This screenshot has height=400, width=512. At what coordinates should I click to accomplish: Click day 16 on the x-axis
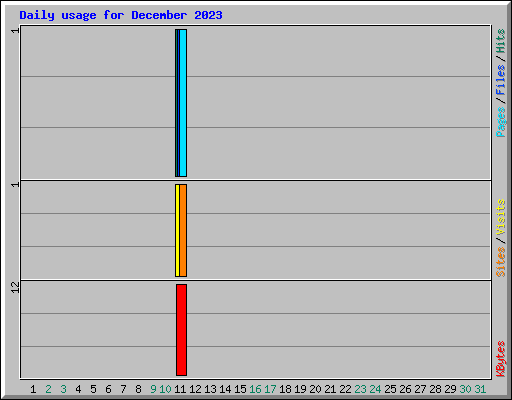click(x=255, y=389)
